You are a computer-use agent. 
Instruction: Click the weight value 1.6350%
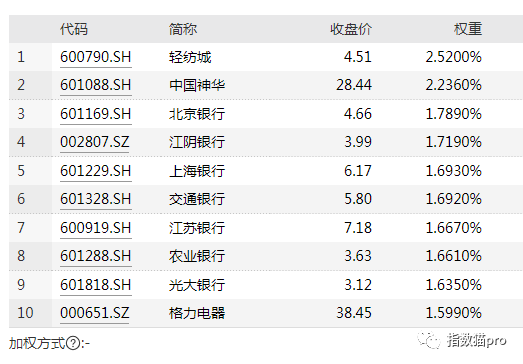[x=454, y=285]
